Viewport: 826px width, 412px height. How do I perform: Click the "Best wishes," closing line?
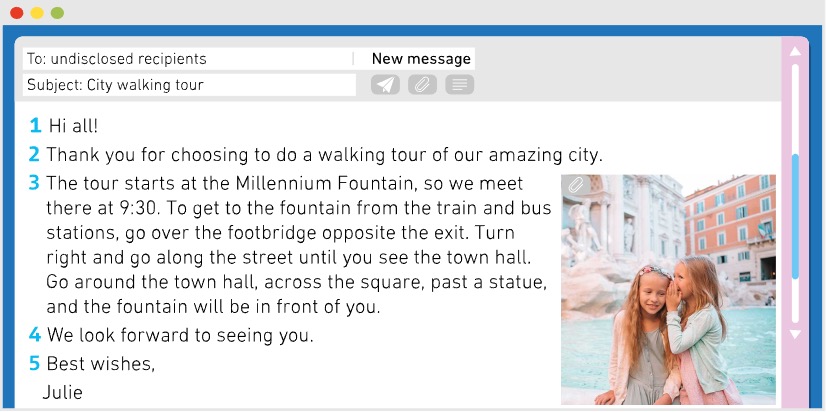tap(101, 364)
